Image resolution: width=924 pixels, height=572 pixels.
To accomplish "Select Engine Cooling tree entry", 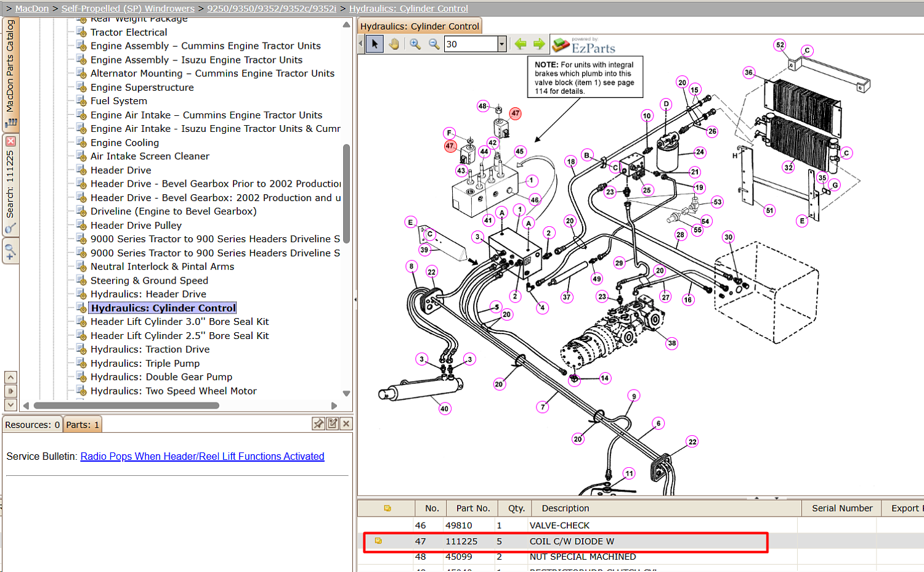I will [x=124, y=142].
